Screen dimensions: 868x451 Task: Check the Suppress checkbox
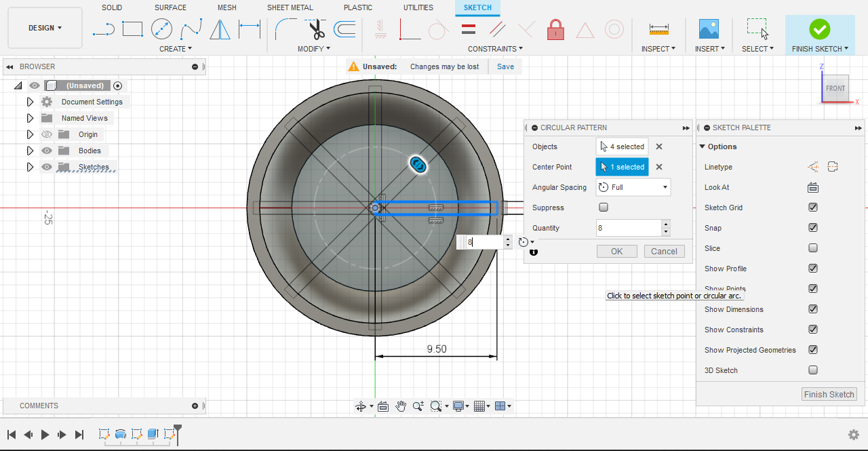[x=604, y=208]
